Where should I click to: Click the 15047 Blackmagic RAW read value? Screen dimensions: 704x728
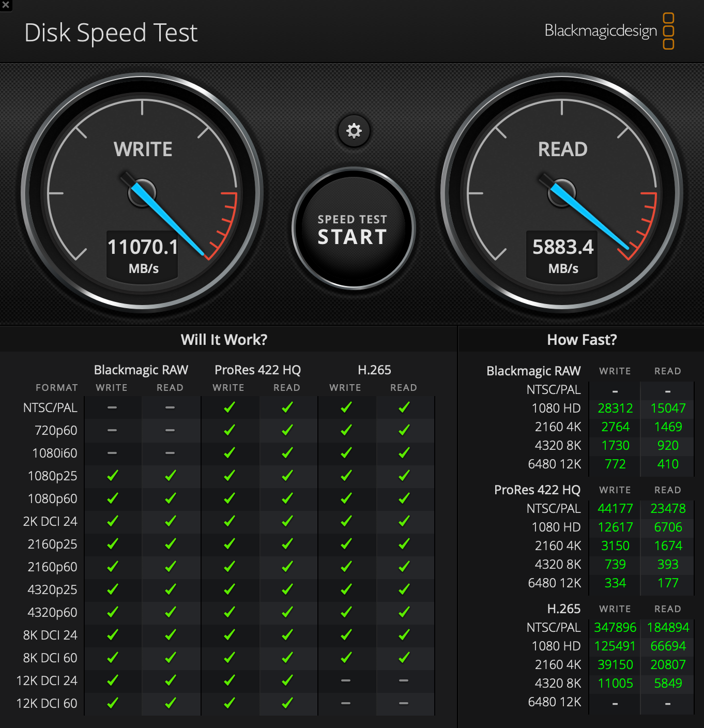pos(668,408)
